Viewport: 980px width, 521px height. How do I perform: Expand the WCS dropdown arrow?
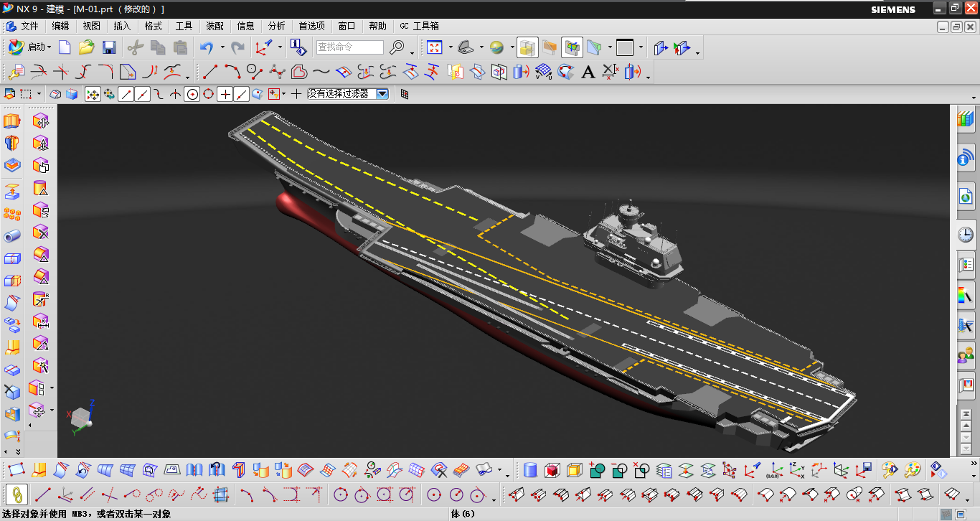point(280,47)
